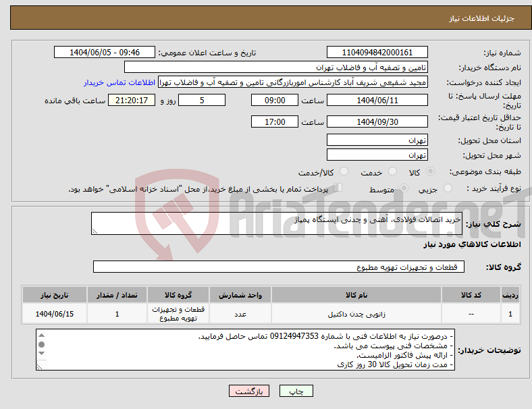Click the response deadline date 1404/06/11
Image resolution: width=532 pixels, height=409 pixels.
pyautogui.click(x=377, y=101)
